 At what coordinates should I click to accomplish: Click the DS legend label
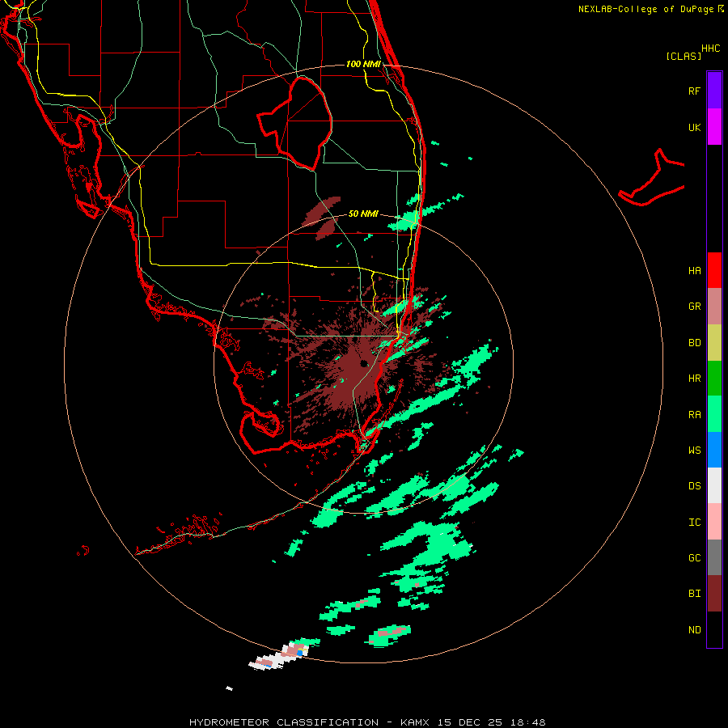click(x=694, y=485)
